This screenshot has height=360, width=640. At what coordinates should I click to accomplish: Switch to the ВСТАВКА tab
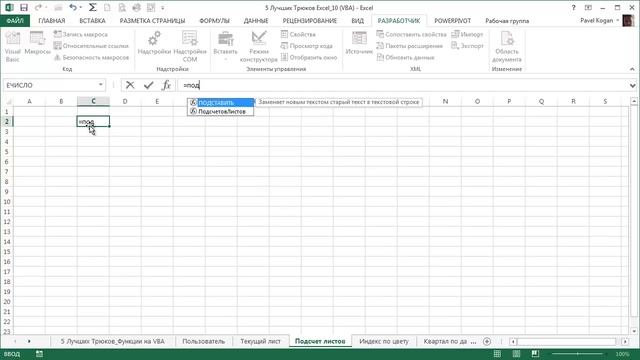point(92,20)
